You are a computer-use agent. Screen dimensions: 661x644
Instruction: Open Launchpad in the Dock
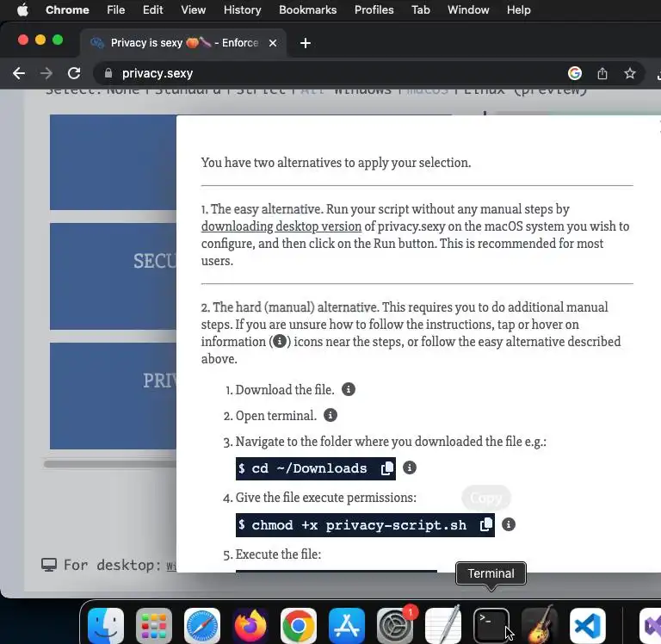154,625
